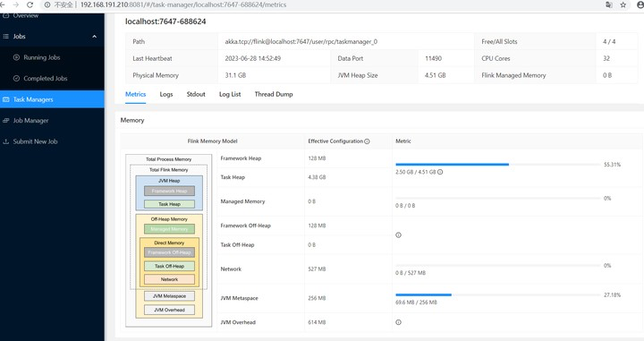Click the Network box in memory diagram
This screenshot has width=644, height=341.
click(169, 279)
